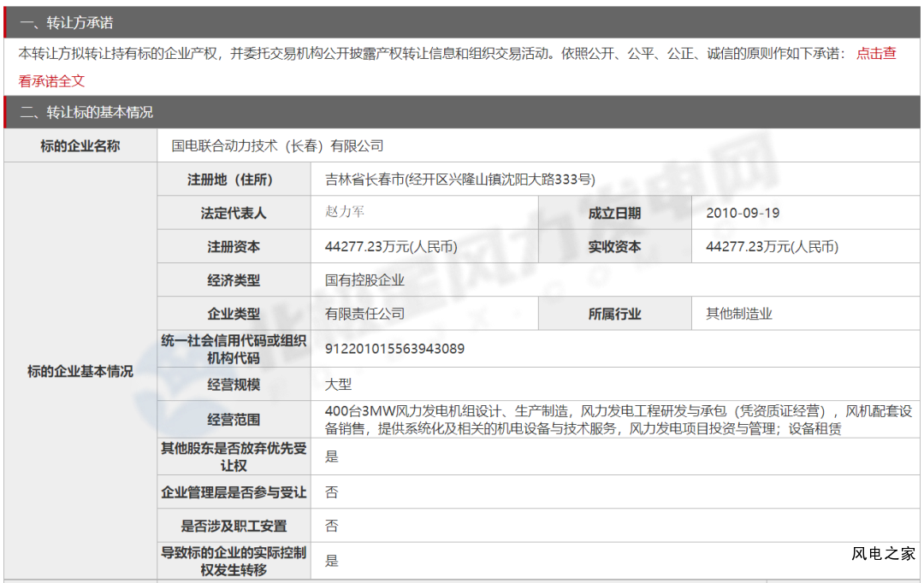
Task: Click the 一、转让方承诺 section header
Action: click(x=462, y=22)
